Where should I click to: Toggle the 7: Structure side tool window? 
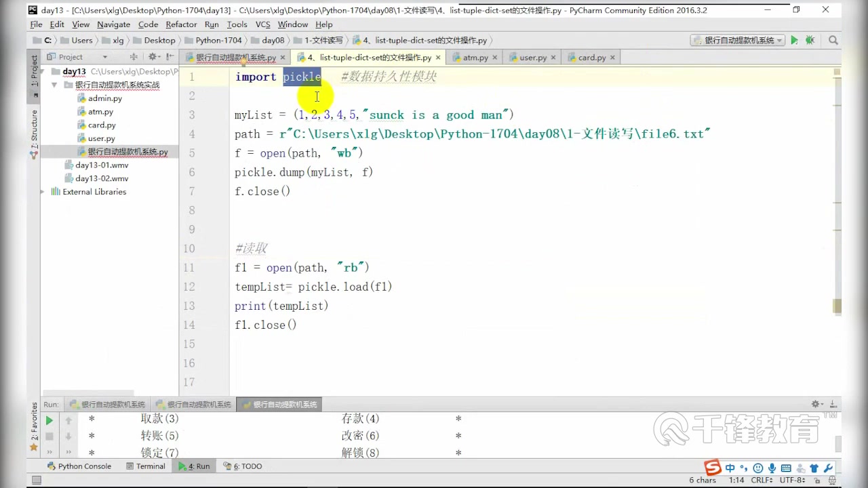pyautogui.click(x=34, y=134)
